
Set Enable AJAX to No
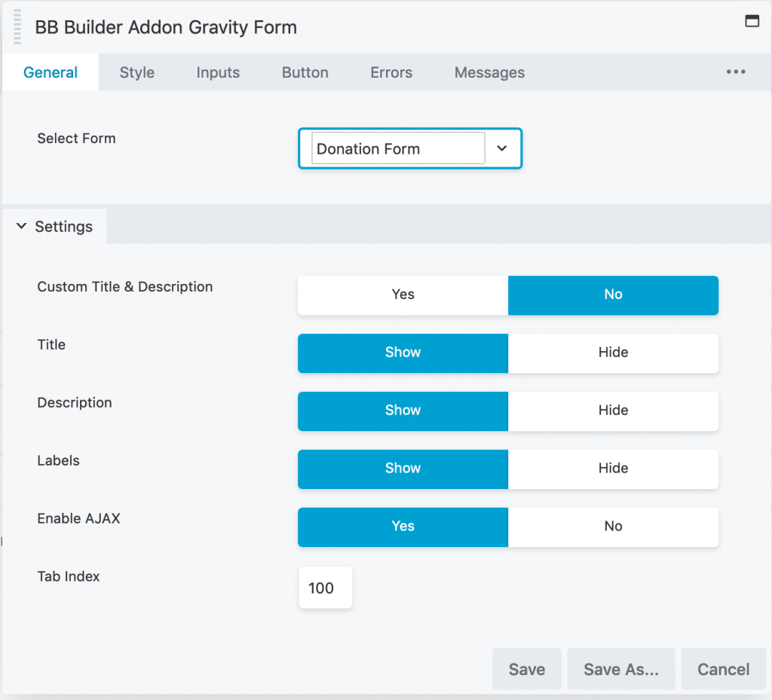(613, 527)
